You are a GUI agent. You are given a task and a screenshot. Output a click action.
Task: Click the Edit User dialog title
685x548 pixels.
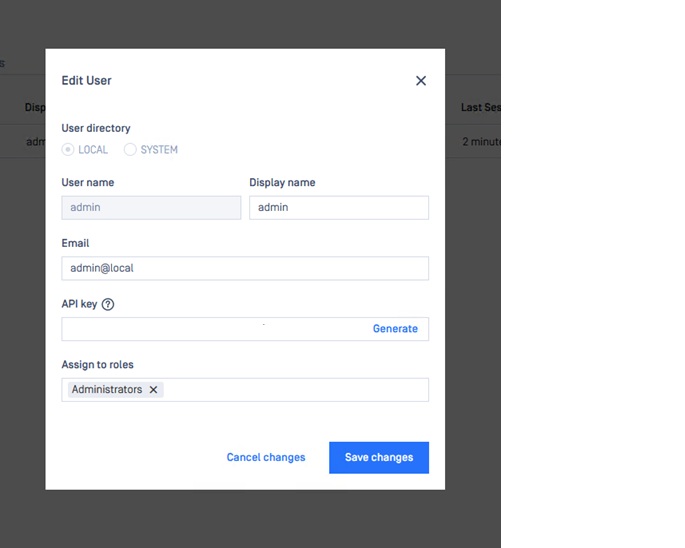(86, 80)
